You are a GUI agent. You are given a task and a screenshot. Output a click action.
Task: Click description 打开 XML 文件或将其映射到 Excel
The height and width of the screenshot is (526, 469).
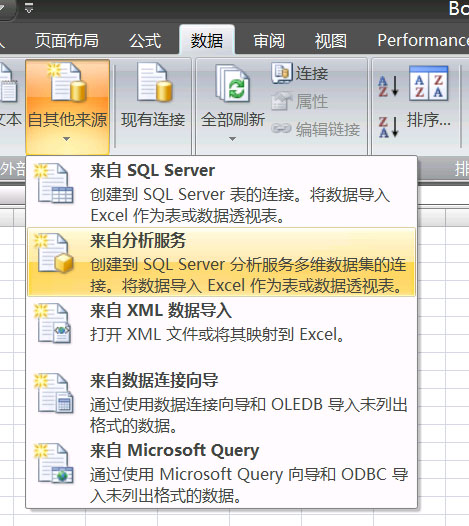217,334
